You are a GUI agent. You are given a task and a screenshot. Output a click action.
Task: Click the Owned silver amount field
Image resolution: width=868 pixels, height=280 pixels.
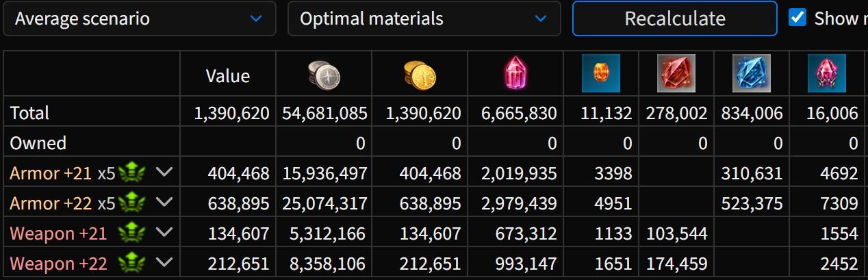324,143
